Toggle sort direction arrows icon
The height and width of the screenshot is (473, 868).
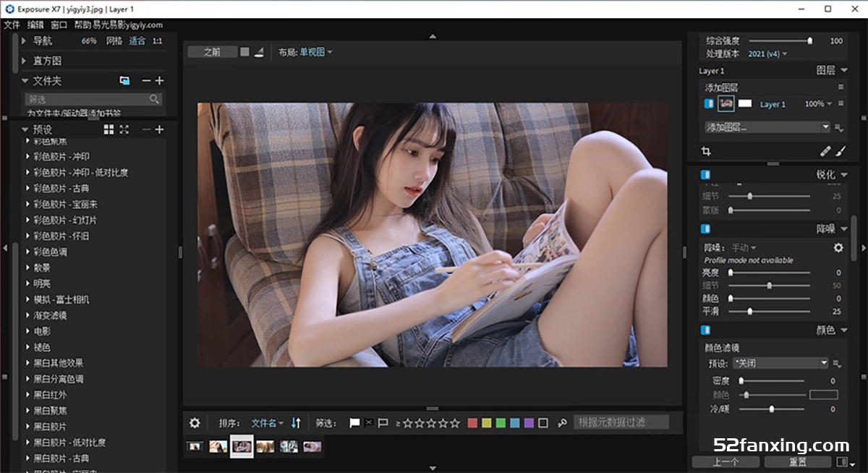click(295, 423)
